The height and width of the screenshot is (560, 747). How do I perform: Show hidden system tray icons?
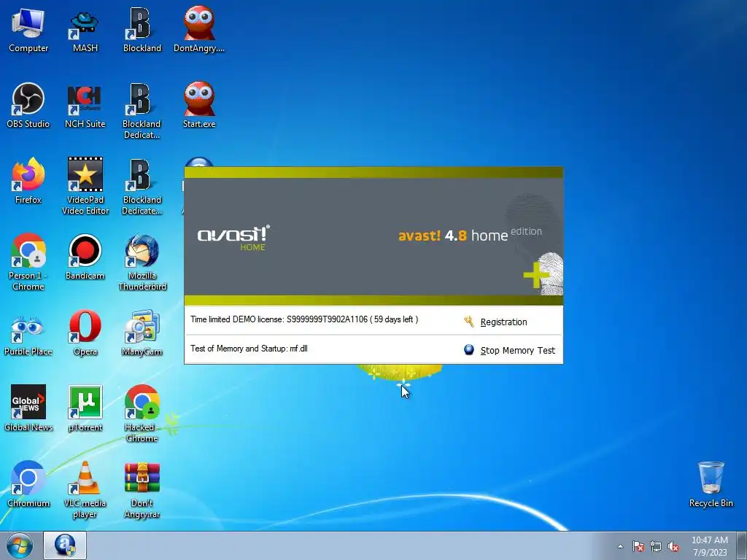tap(620, 546)
